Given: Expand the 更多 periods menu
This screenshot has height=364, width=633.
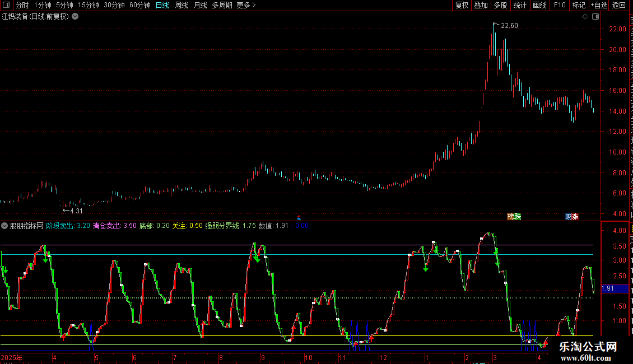Looking at the screenshot, I should coord(246,5).
